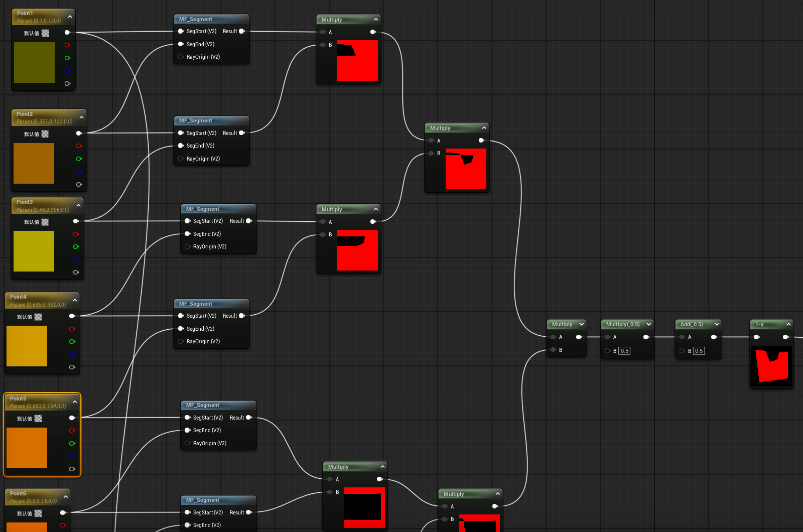Image resolution: width=803 pixels, height=532 pixels.
Task: Click the output pin of Multiply(,0.5) node
Action: point(646,337)
